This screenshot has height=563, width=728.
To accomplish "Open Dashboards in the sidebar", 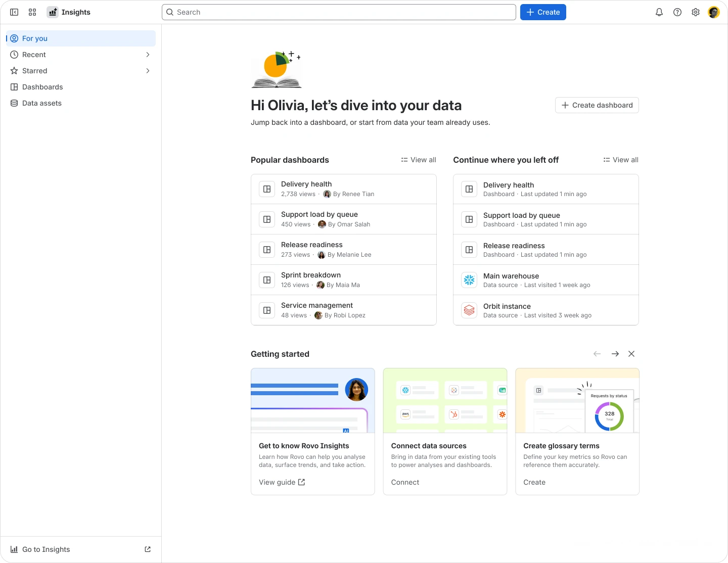I will (x=81, y=87).
